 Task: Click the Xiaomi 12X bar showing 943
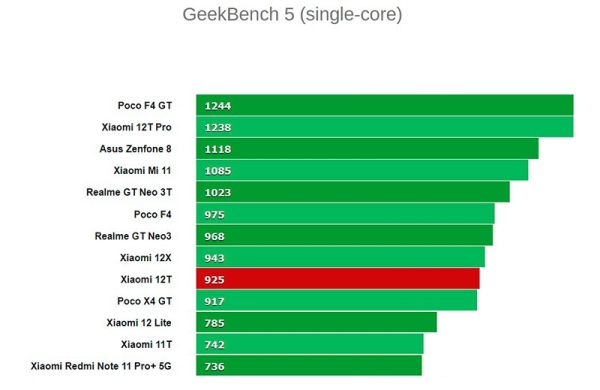(x=341, y=257)
